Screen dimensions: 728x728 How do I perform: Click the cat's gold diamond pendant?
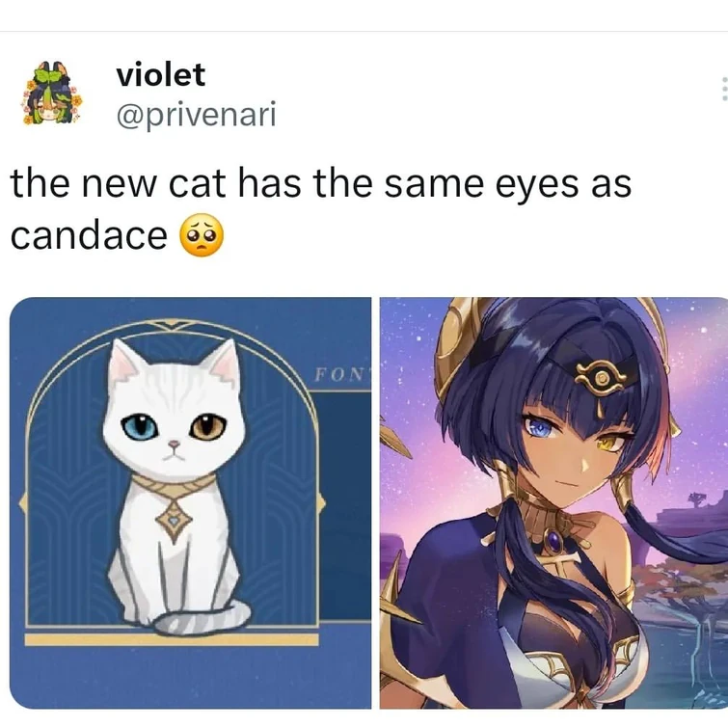[174, 520]
